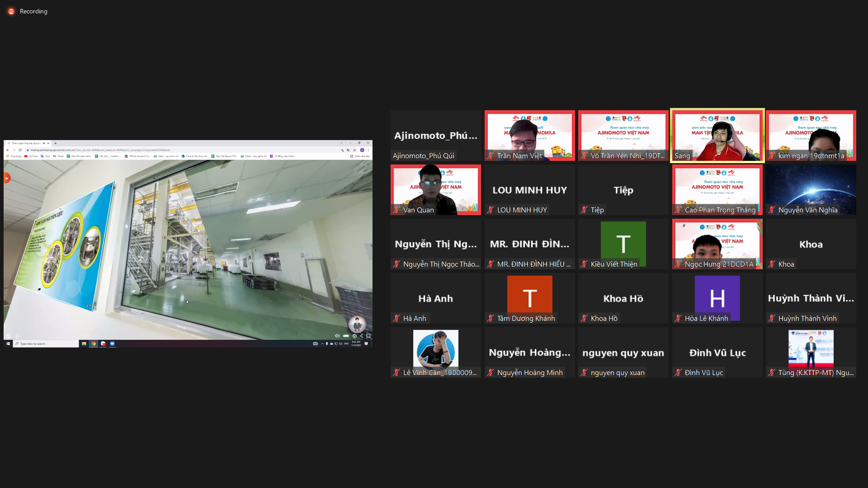868x488 pixels.
Task: Show hidden system tray icons chevron
Action: 322,344
